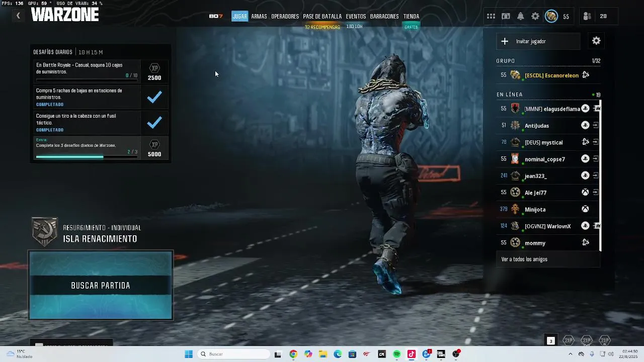The image size is (644, 362).
Task: Click join icon beside [OGVNZ] WarlovnX
Action: (597, 226)
